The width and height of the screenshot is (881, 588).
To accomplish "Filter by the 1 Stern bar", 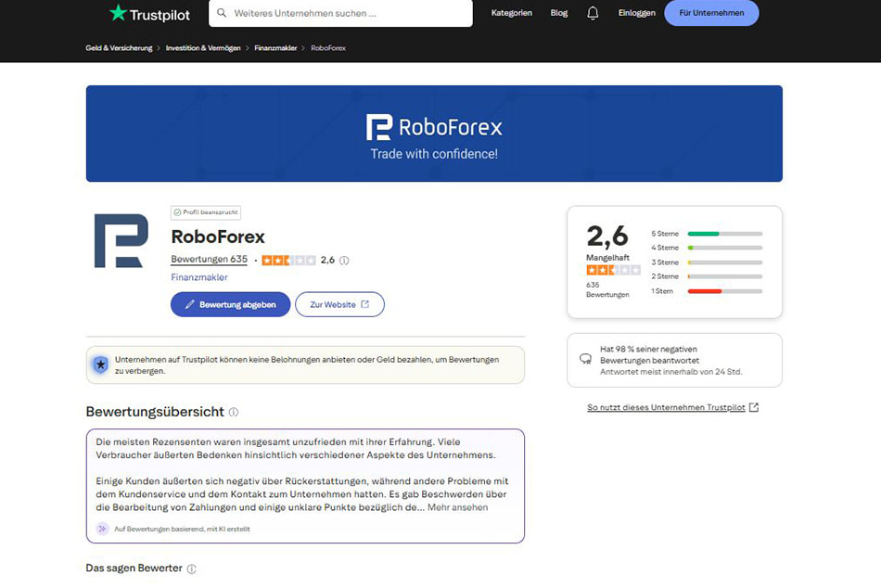I will pos(707,291).
